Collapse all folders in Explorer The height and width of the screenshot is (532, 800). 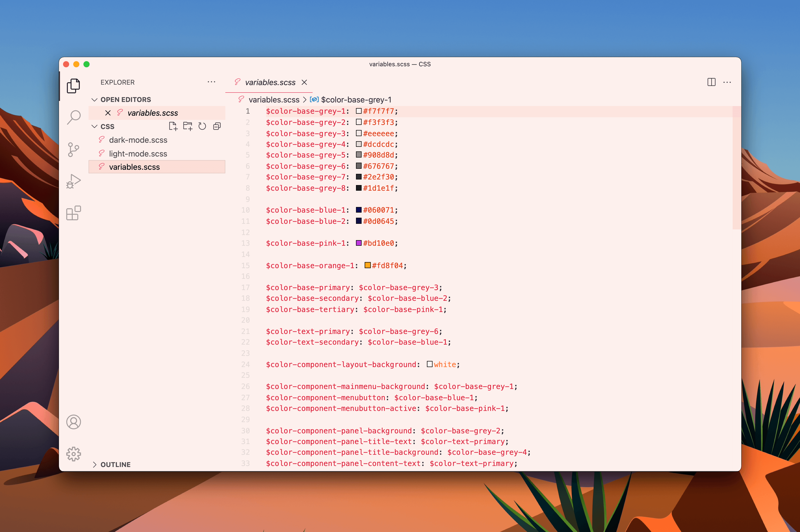point(217,126)
